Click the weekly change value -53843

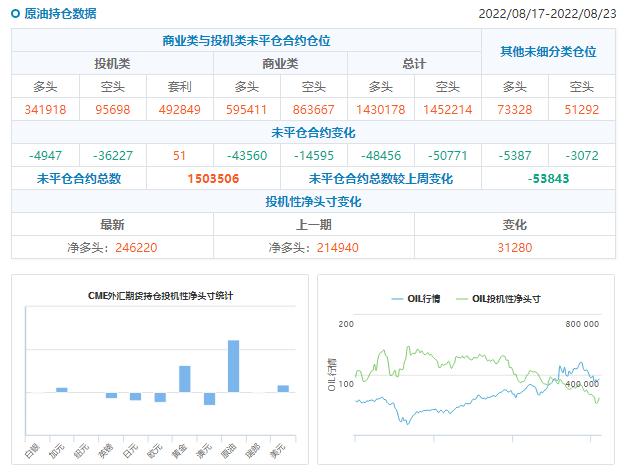pos(548,179)
